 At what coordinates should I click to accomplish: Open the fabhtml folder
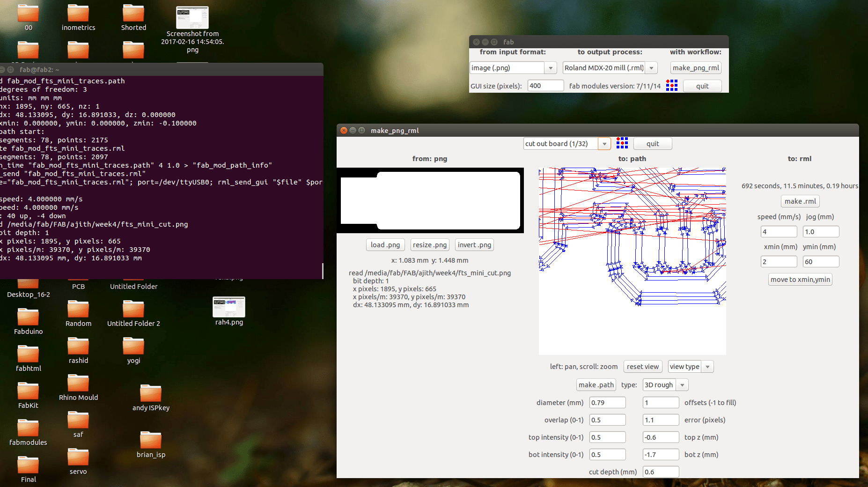(28, 358)
